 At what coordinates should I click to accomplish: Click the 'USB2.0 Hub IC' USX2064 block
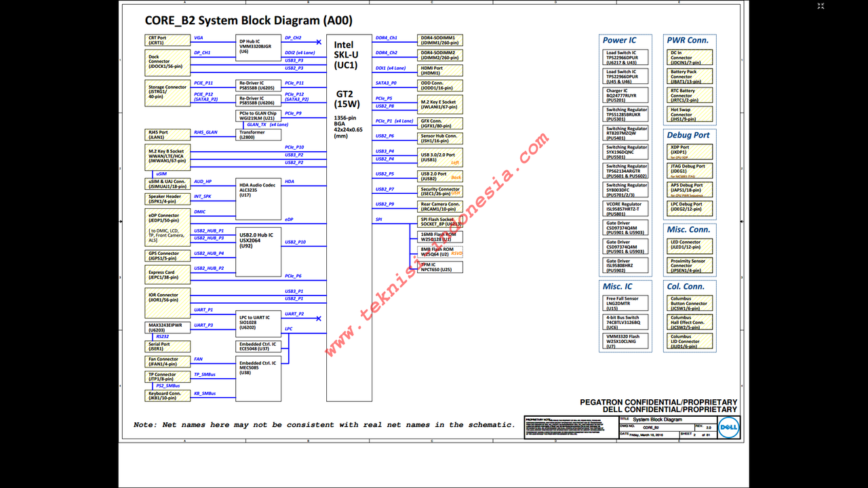(x=258, y=251)
